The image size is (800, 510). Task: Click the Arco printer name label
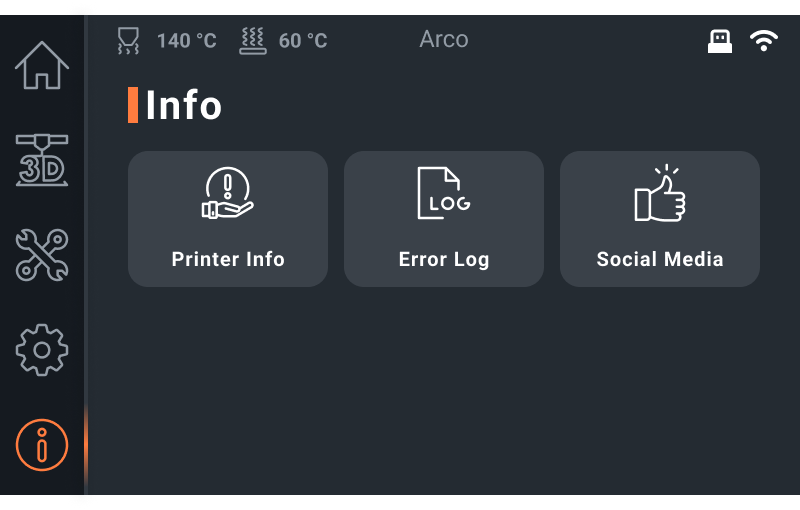(x=444, y=39)
